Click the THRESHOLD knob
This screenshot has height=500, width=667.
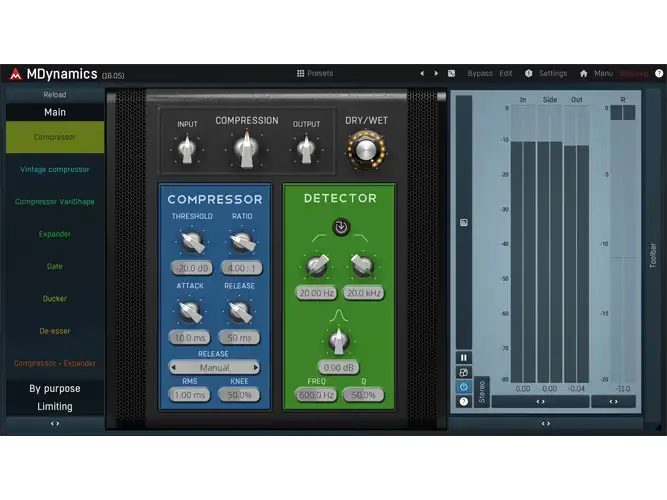[192, 242]
